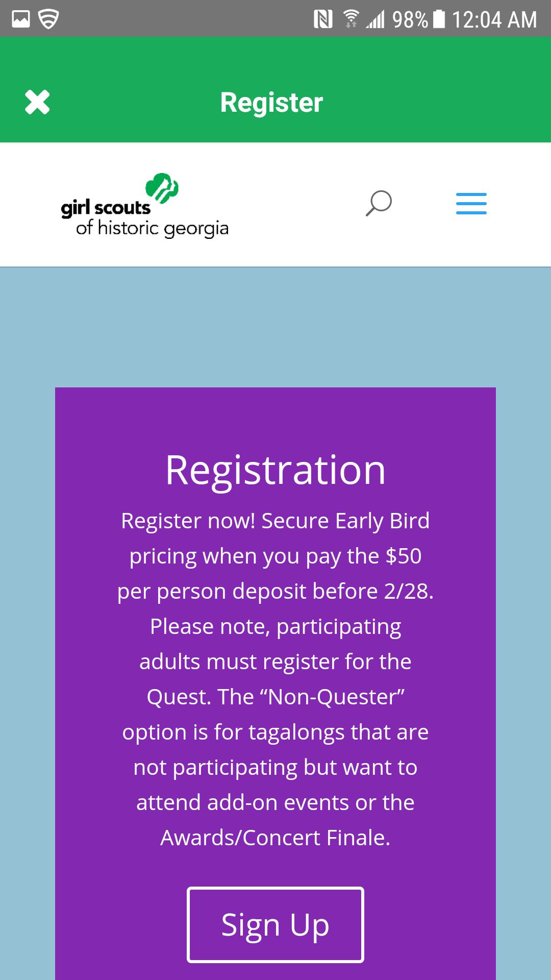Close the Register screen with the X
The width and height of the screenshot is (551, 980).
tap(37, 102)
